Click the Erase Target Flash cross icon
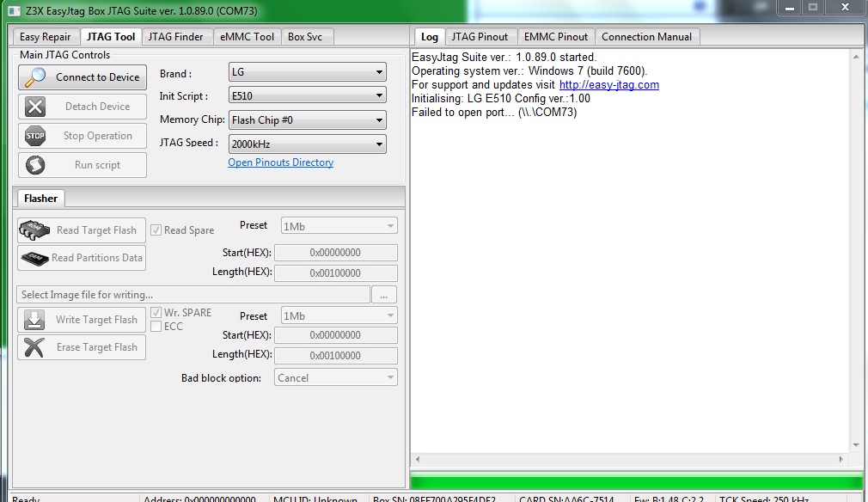 (x=34, y=347)
